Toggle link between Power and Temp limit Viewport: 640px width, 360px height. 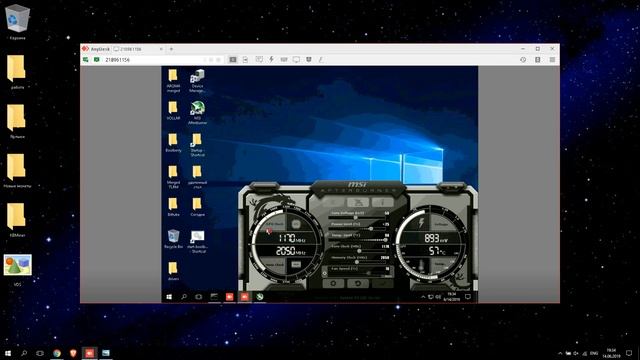(x=327, y=234)
